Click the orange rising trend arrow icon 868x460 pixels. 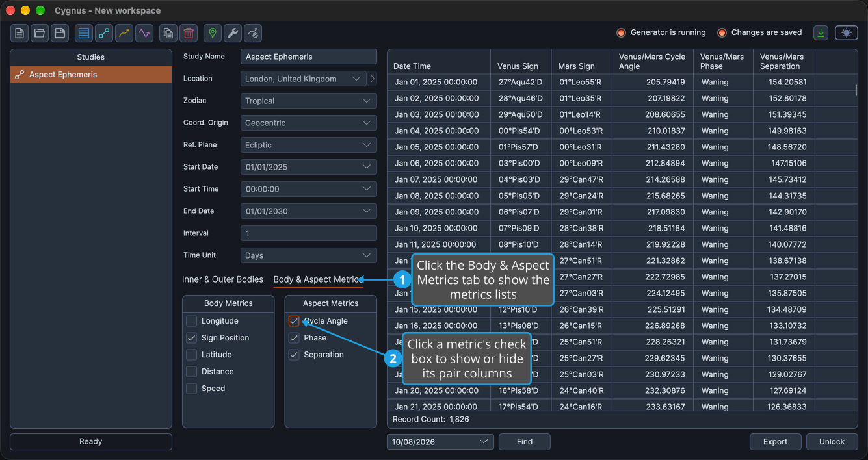[x=124, y=33]
